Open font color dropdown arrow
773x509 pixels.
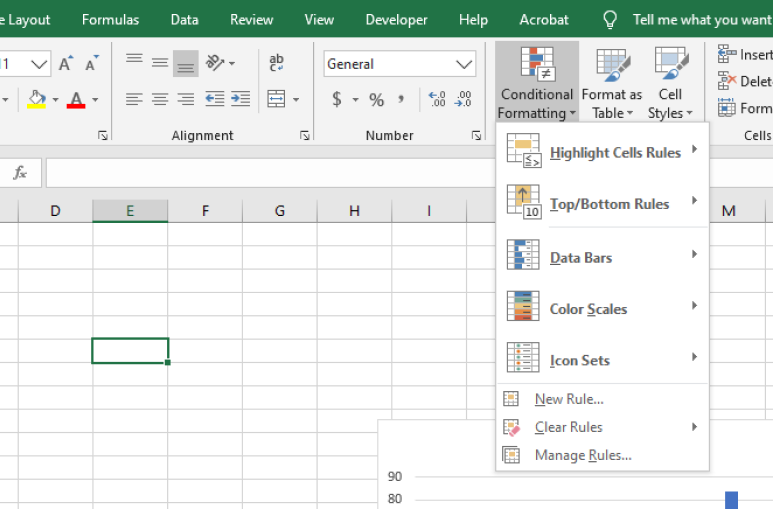coord(95,100)
